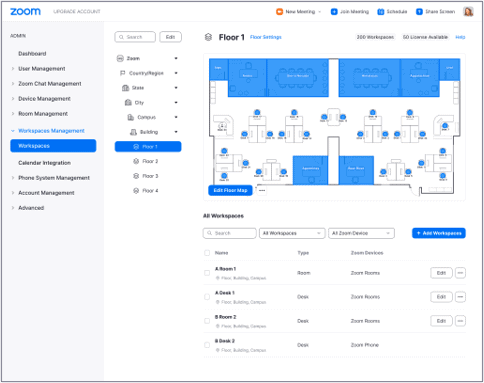Click the New Meeting camera icon
Viewport: 484px width, 383px height.
pyautogui.click(x=279, y=12)
